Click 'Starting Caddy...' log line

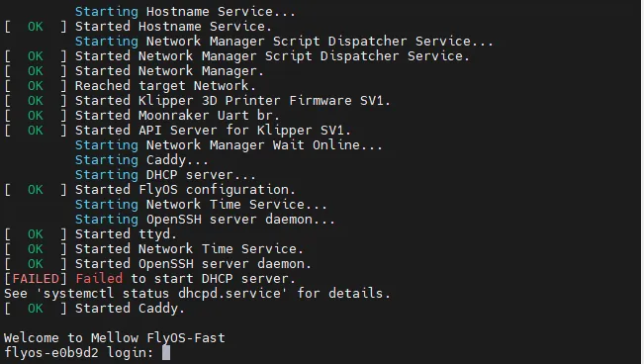point(141,160)
